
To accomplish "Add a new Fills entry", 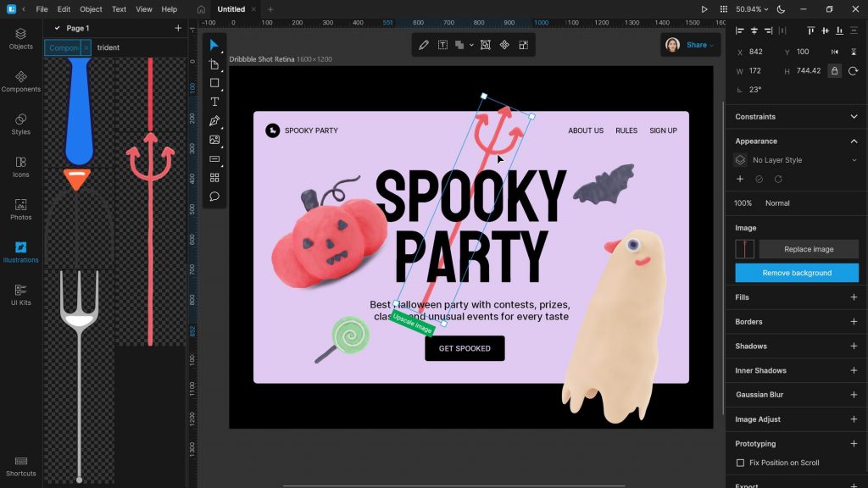I will coord(854,297).
